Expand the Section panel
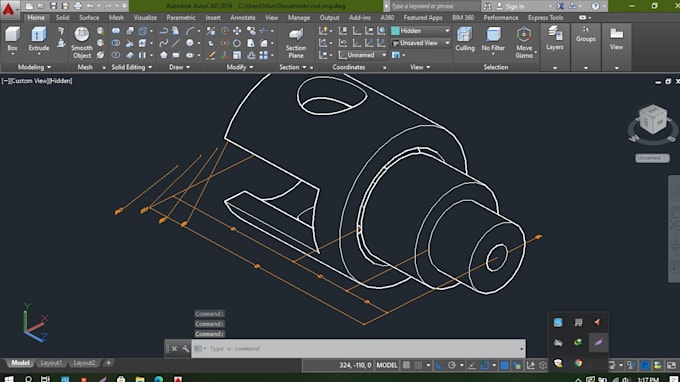680x382 pixels. (293, 67)
